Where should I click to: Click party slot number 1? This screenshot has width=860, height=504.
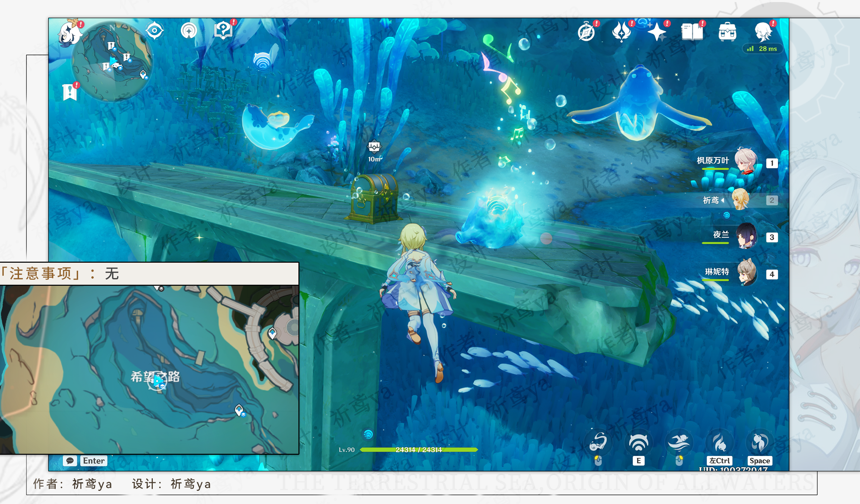772,163
